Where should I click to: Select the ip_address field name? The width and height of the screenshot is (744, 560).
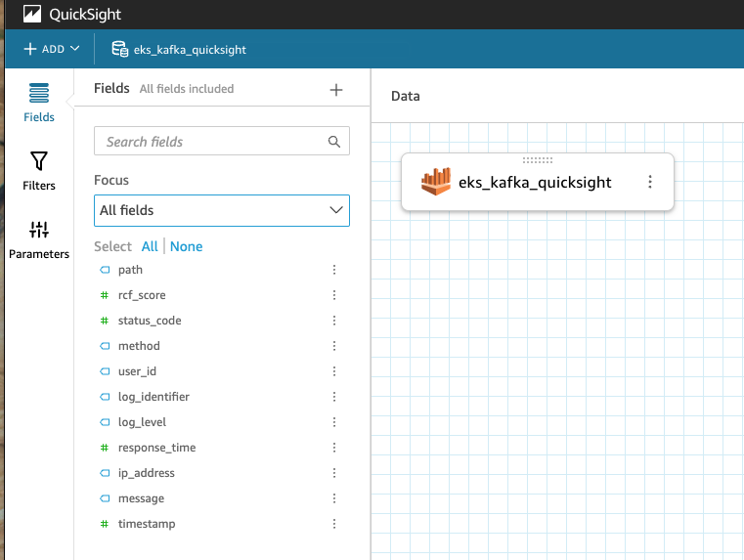coord(146,473)
